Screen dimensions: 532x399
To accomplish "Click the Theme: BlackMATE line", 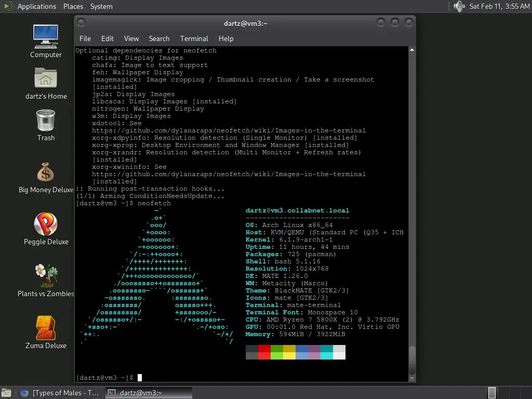I will coord(297,290).
